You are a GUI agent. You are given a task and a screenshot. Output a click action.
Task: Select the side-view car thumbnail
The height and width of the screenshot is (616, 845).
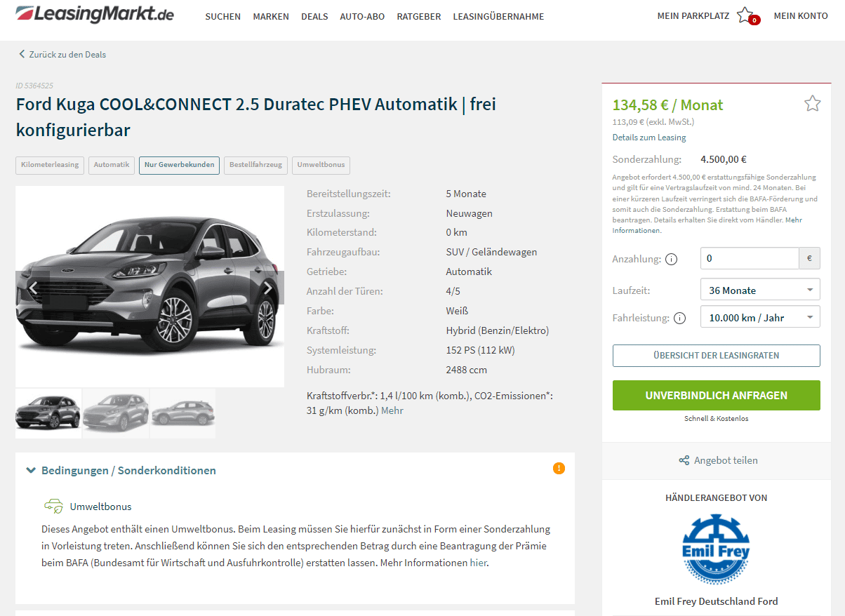(x=182, y=414)
